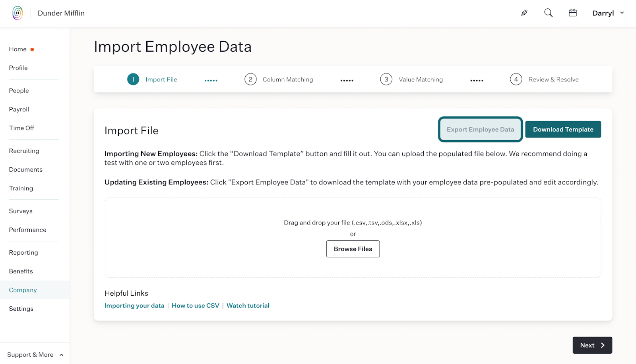Click Browse Files button
This screenshot has width=636, height=364.
tap(353, 249)
